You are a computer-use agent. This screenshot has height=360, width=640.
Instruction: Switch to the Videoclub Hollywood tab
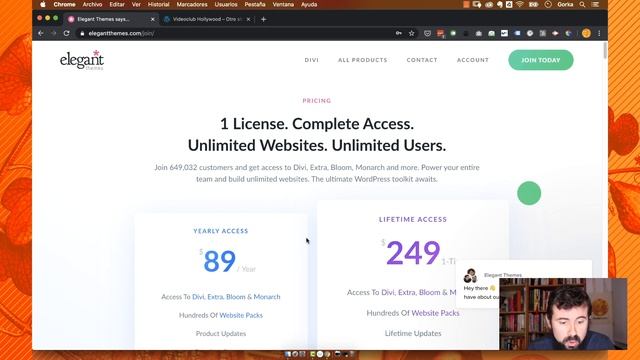207,19
